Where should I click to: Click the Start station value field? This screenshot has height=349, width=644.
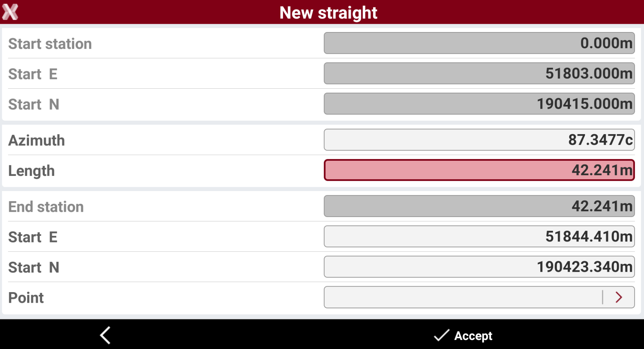(479, 43)
